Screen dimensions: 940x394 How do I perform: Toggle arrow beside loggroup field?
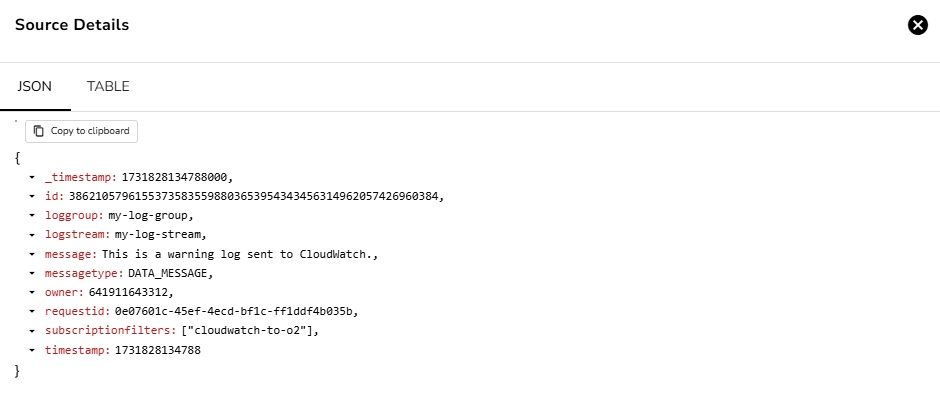(32, 216)
